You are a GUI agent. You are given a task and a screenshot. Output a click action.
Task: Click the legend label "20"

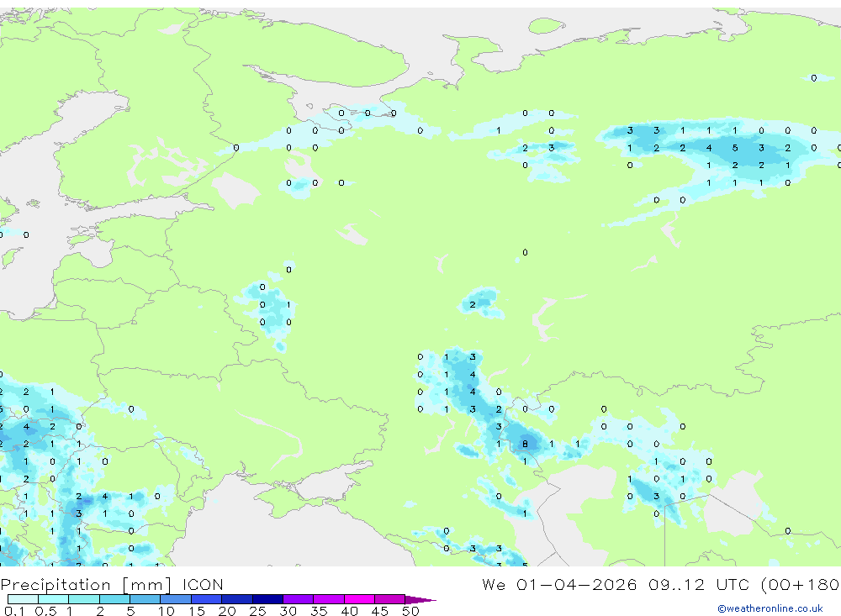(227, 611)
